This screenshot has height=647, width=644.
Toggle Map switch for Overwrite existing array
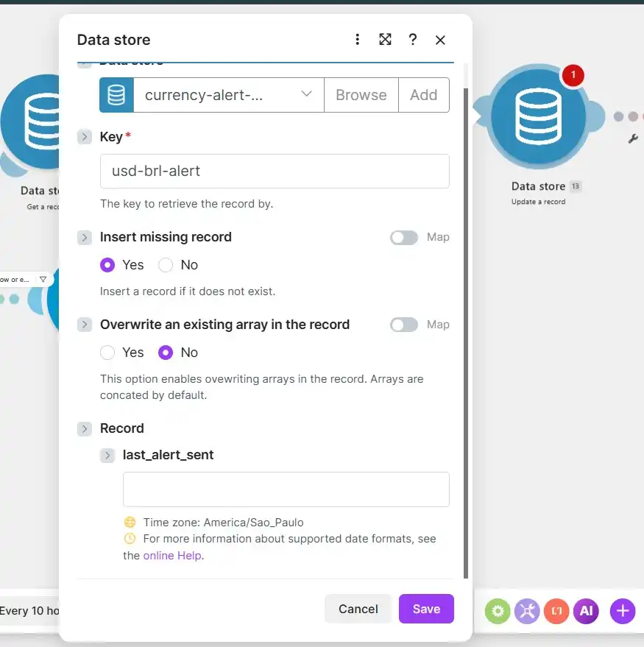click(x=404, y=325)
